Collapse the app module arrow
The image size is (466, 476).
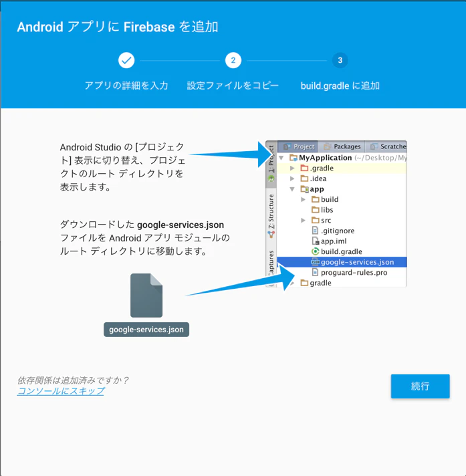click(x=292, y=189)
